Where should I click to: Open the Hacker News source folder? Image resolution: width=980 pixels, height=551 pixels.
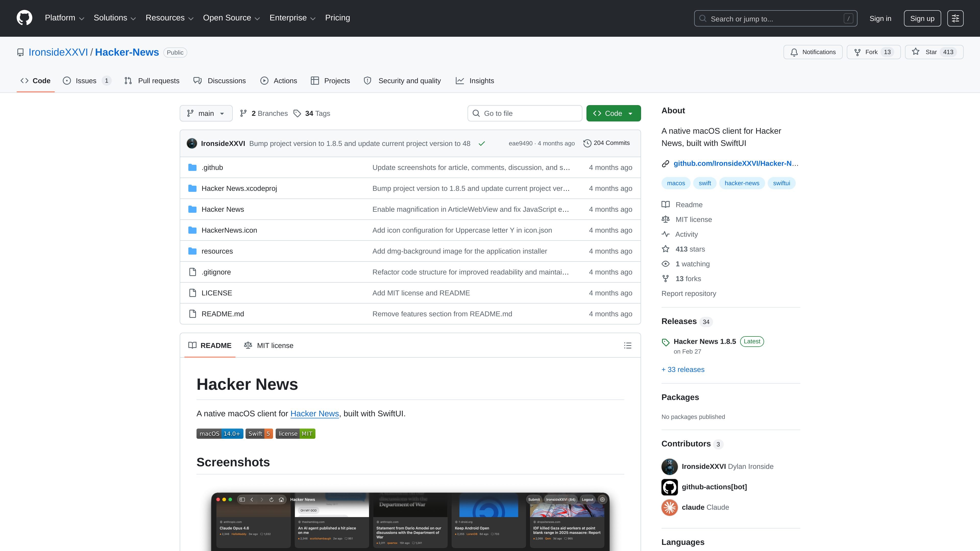point(223,209)
